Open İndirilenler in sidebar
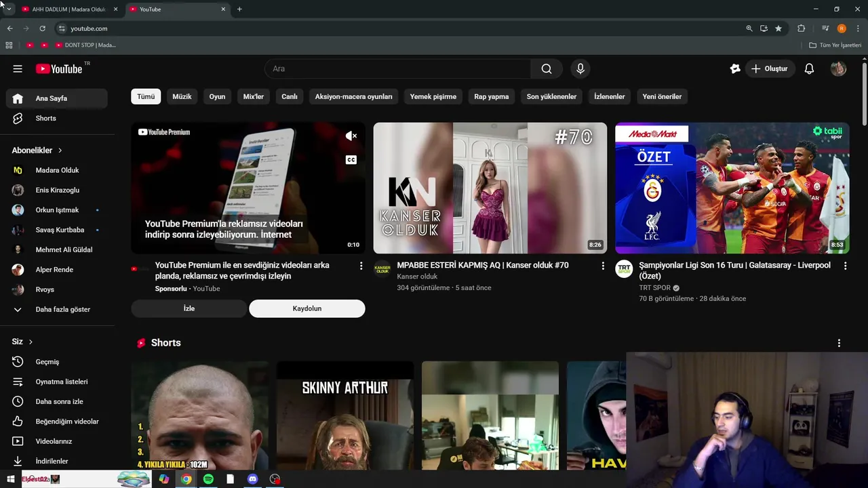868x488 pixels. tap(57, 461)
